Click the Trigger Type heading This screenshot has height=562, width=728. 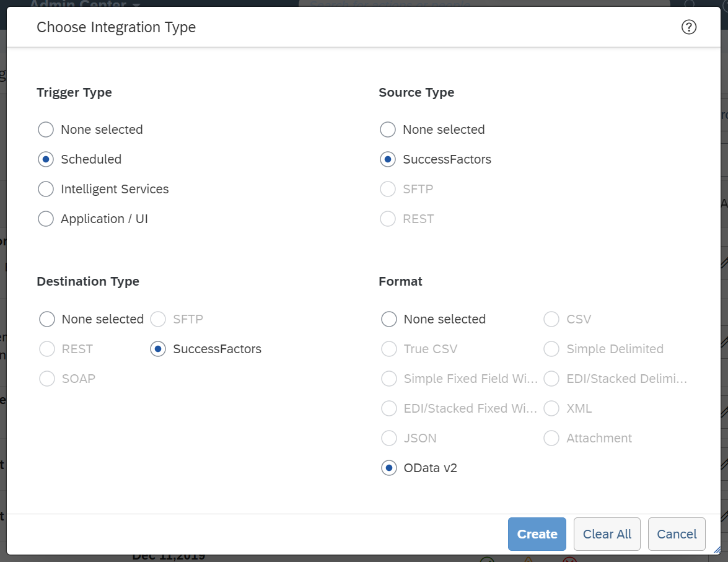point(74,92)
